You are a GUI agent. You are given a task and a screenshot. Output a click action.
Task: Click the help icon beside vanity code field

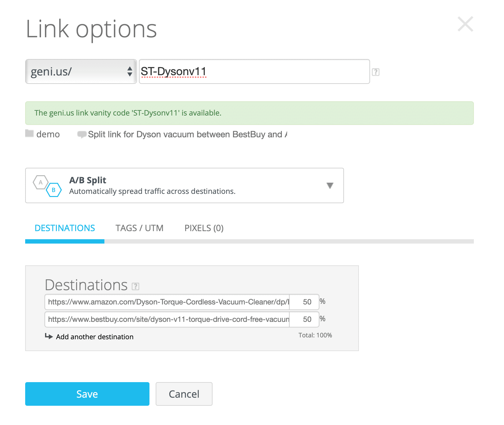click(x=375, y=72)
